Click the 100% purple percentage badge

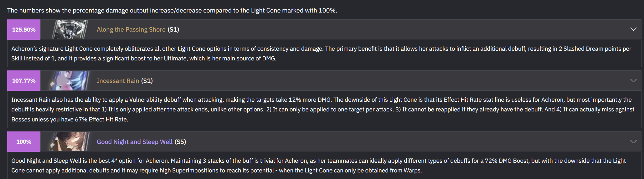24,141
